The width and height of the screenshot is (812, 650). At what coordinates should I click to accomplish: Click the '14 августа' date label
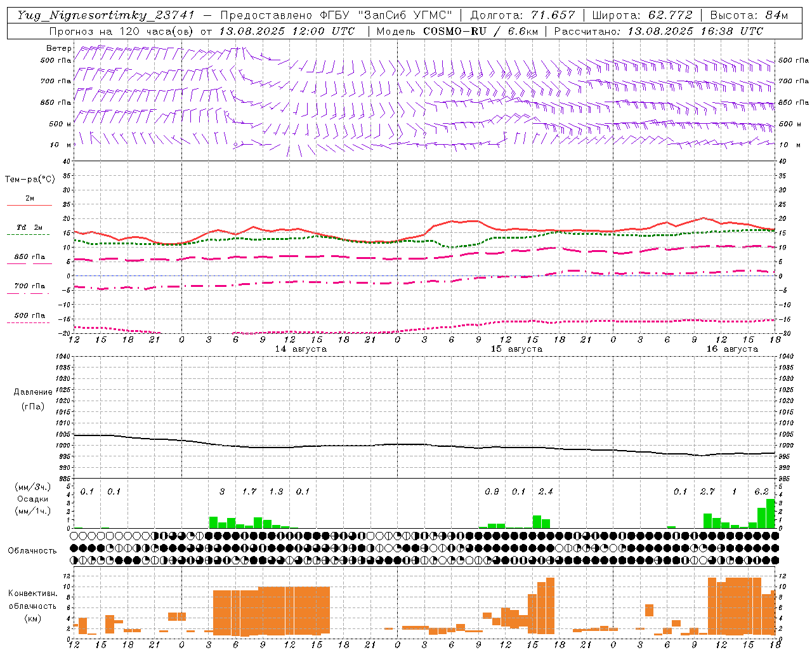301,349
